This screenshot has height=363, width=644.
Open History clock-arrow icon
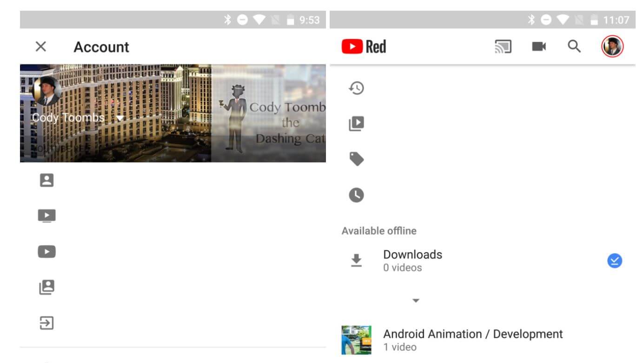tap(357, 88)
